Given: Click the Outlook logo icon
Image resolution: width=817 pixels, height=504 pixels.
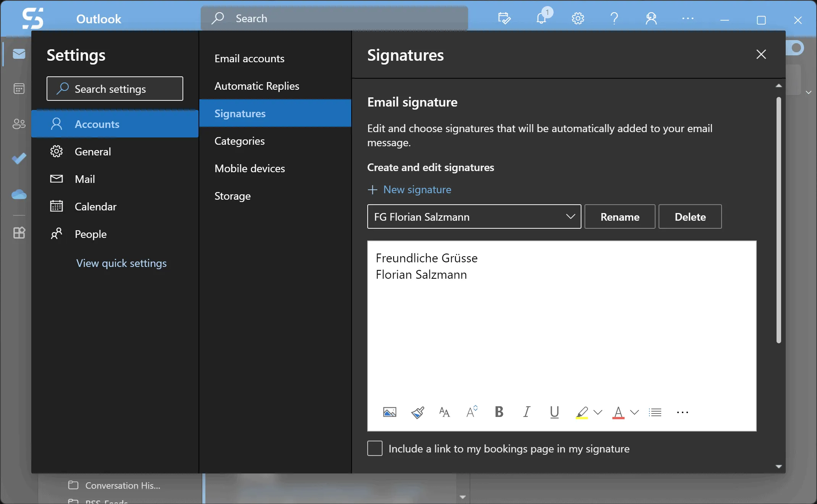Looking at the screenshot, I should click(x=32, y=18).
